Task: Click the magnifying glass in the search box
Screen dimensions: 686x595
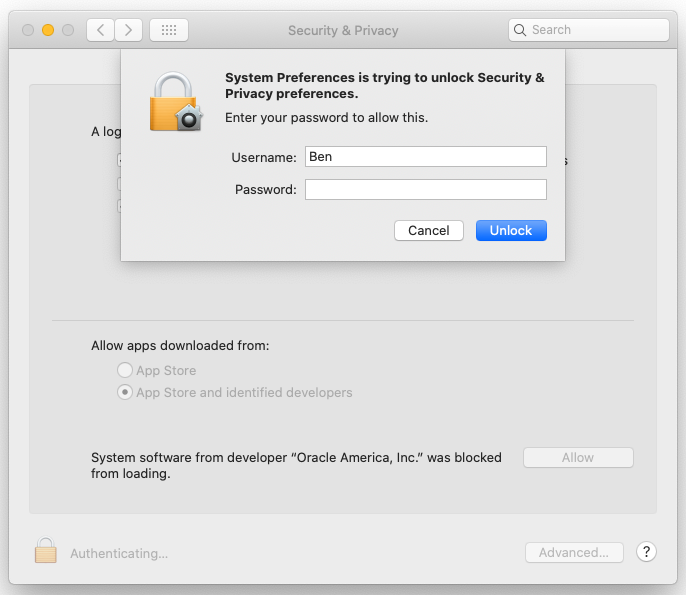Action: 520,30
